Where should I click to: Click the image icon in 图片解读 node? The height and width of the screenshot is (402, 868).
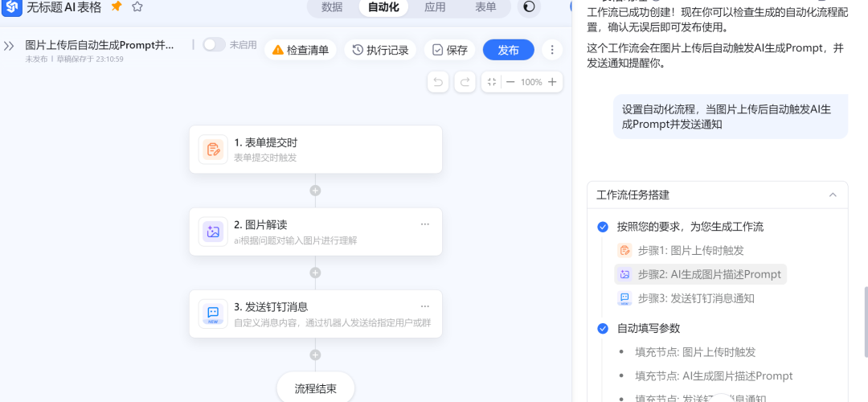213,232
